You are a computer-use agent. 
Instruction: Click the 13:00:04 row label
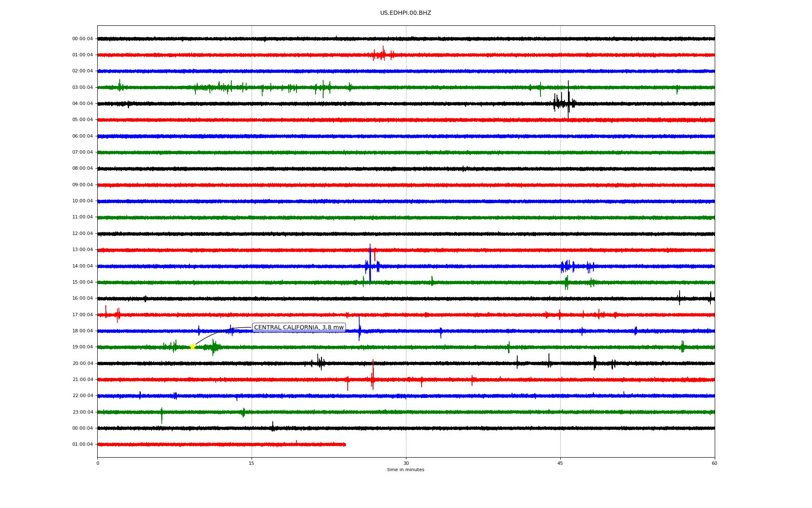click(x=82, y=250)
